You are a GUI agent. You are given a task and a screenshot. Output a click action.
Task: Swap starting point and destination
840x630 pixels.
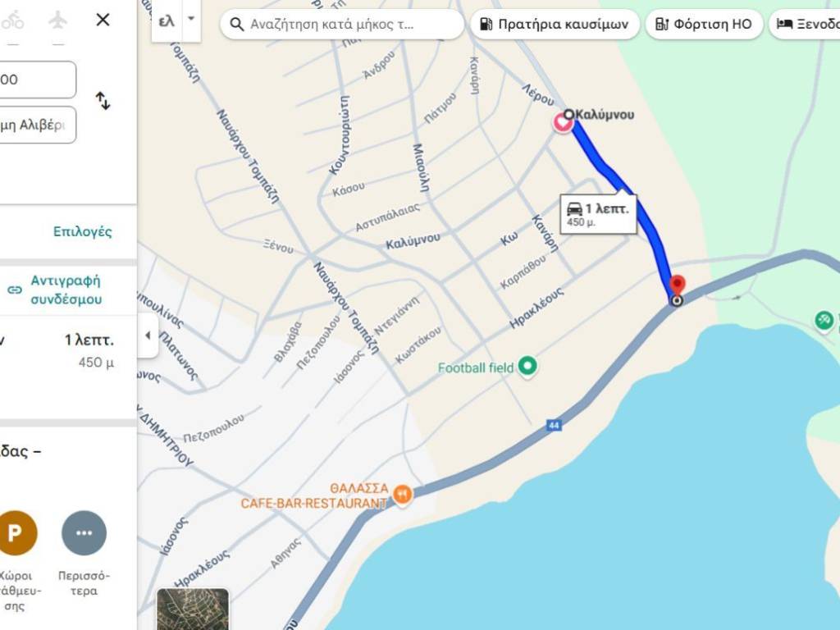tap(103, 101)
